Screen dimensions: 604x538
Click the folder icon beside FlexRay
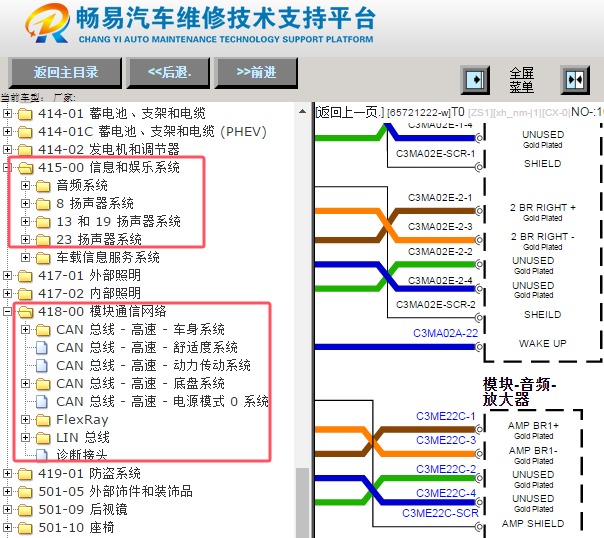(43, 420)
